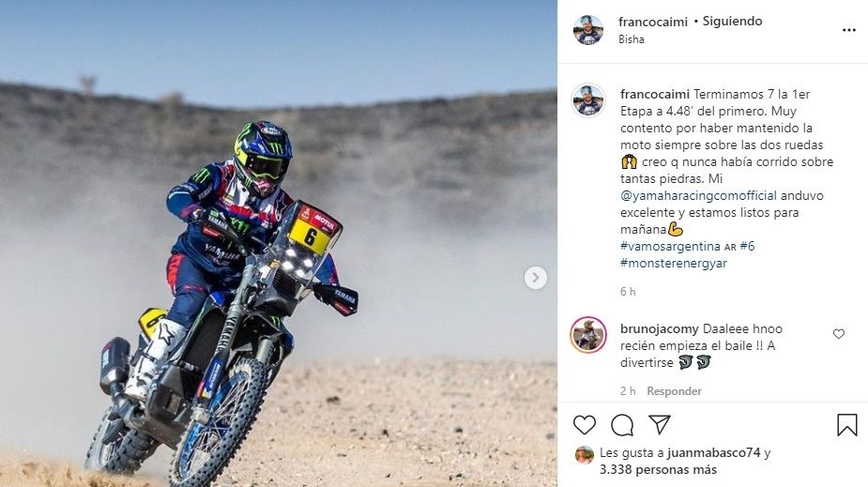868x487 pixels.
Task: Go to next photo with arrow button
Action: [535, 278]
